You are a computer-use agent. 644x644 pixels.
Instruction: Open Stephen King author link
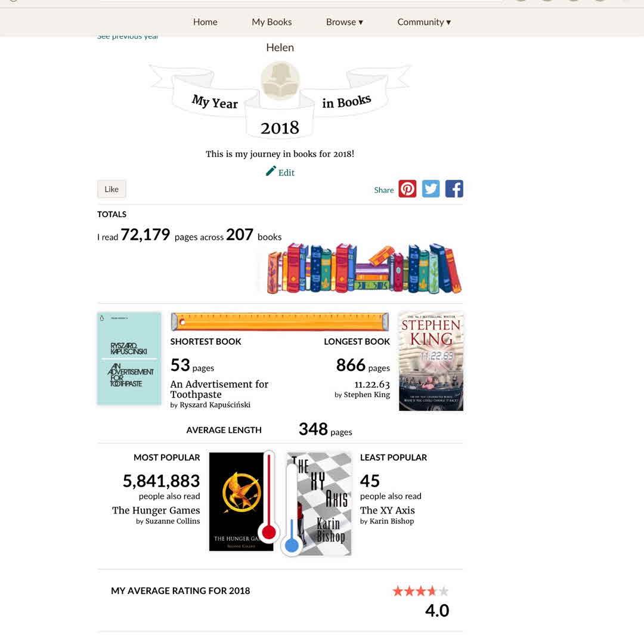click(367, 395)
